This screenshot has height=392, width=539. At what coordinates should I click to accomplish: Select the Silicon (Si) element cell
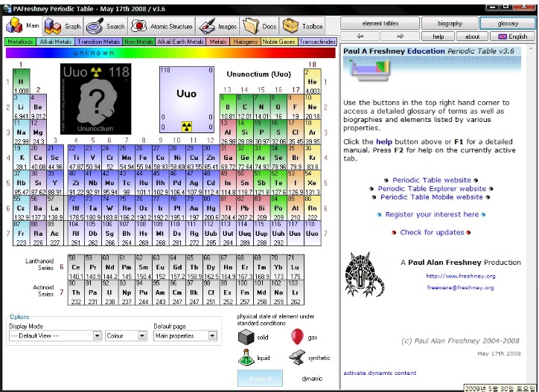244,132
